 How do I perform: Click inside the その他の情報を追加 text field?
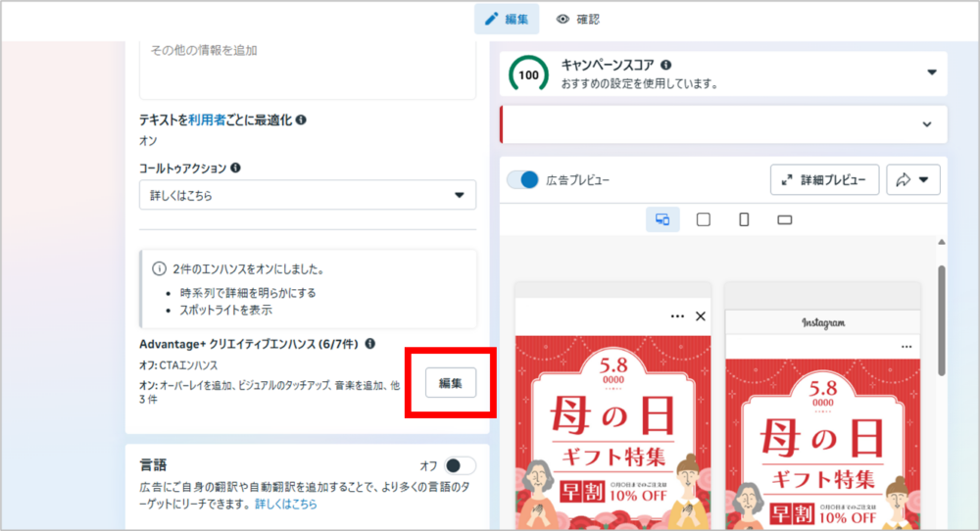[308, 67]
